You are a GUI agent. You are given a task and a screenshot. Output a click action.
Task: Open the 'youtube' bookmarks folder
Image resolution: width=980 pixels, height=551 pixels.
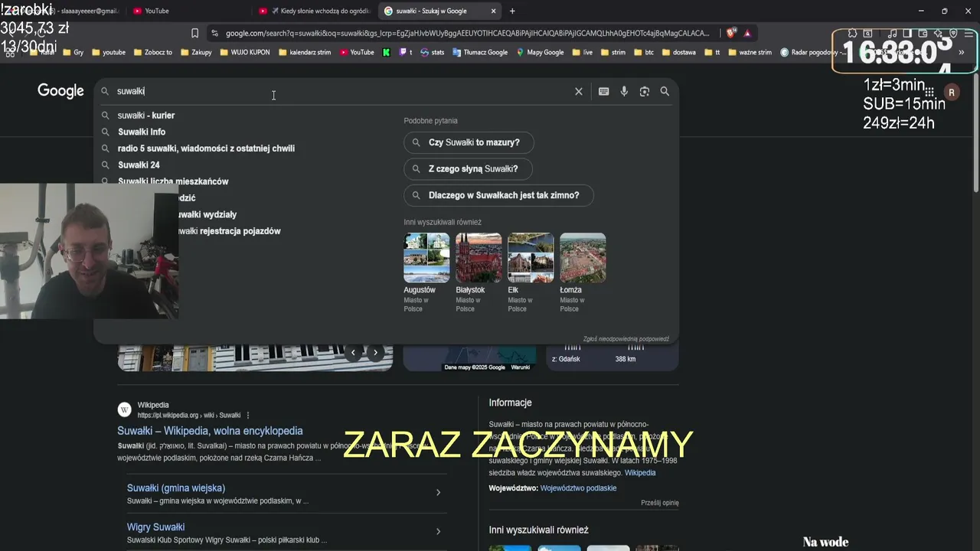[108, 52]
